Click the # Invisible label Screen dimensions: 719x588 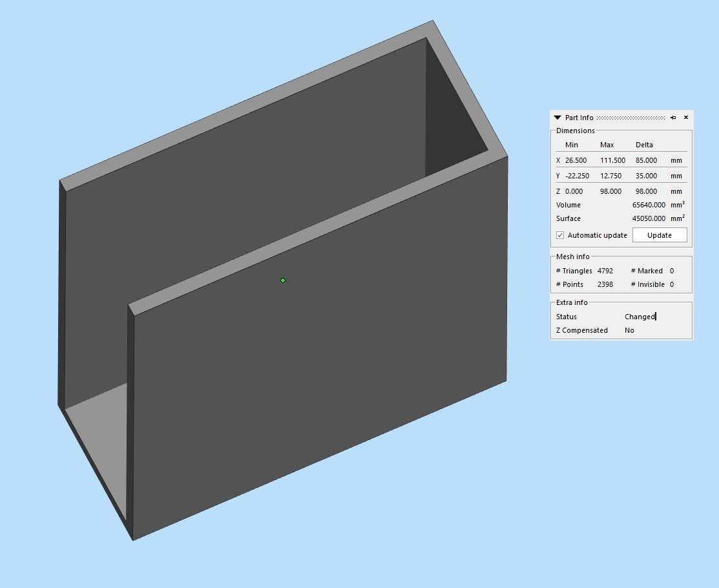(647, 284)
